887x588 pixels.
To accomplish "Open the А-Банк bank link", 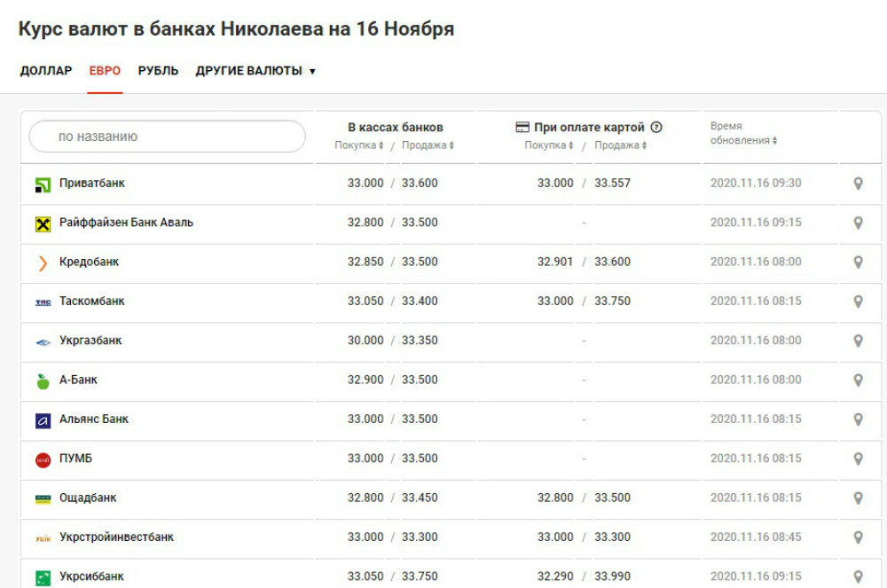I will click(78, 380).
